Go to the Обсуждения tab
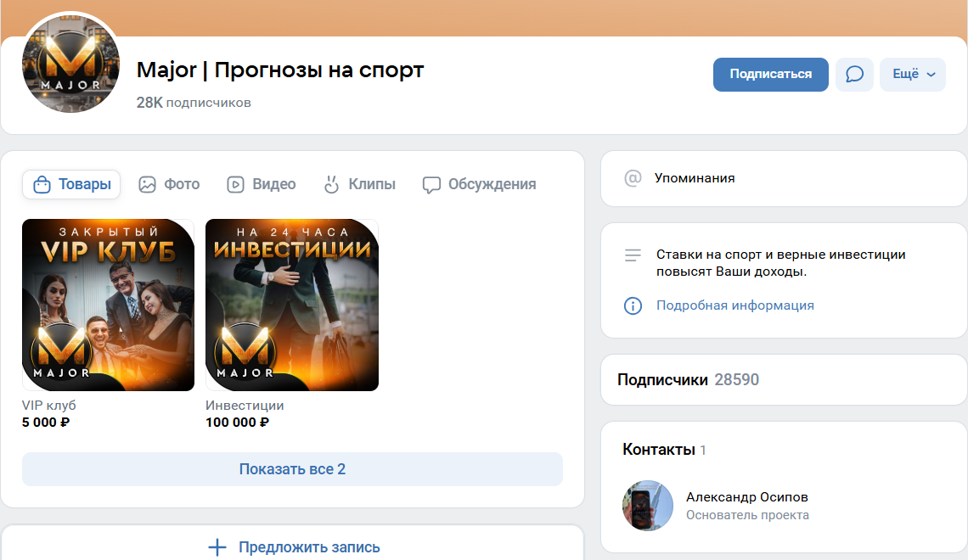This screenshot has width=968, height=560. pos(480,184)
